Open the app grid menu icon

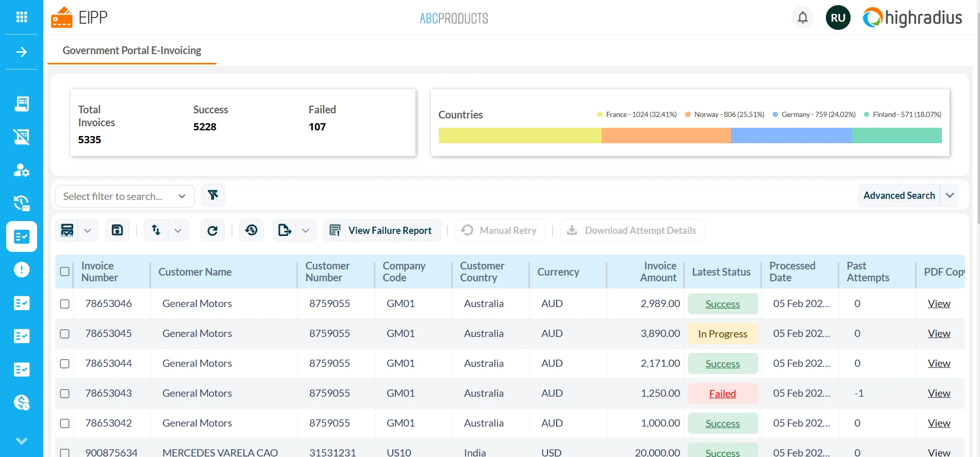pyautogui.click(x=22, y=17)
